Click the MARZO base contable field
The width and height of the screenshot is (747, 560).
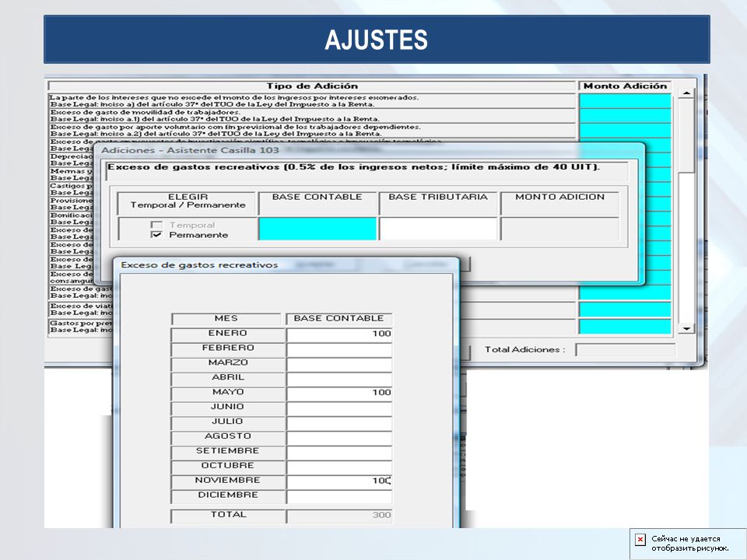pos(339,363)
